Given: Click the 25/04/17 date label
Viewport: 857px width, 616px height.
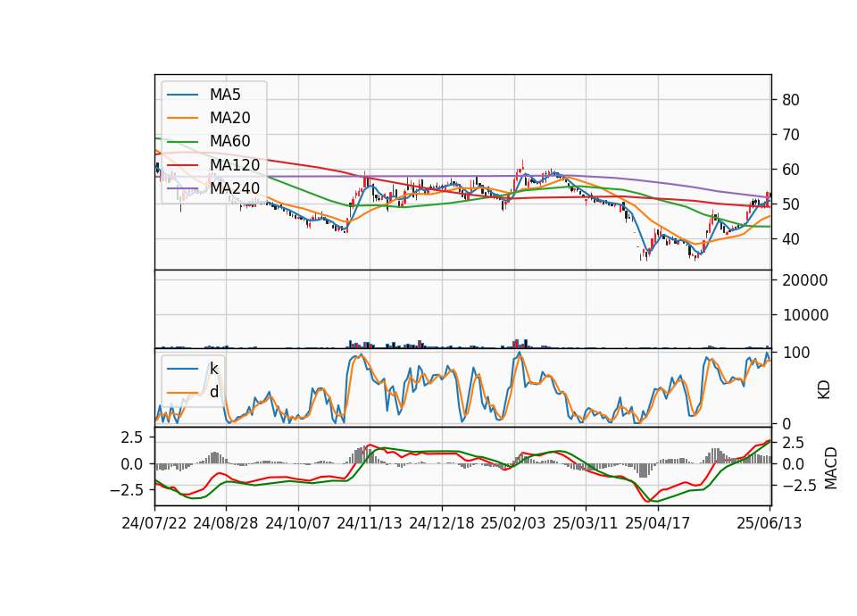Looking at the screenshot, I should pos(658,523).
